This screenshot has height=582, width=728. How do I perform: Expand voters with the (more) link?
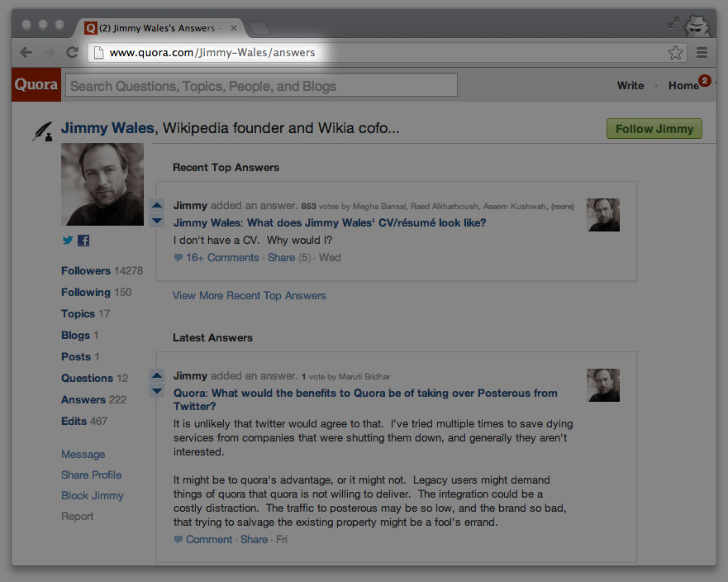tap(562, 206)
